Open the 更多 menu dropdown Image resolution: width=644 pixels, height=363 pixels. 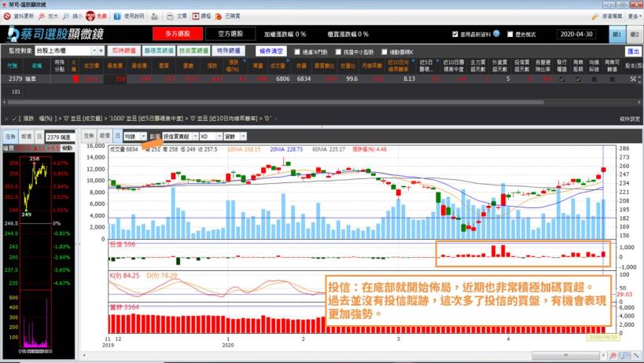pyautogui.click(x=635, y=16)
